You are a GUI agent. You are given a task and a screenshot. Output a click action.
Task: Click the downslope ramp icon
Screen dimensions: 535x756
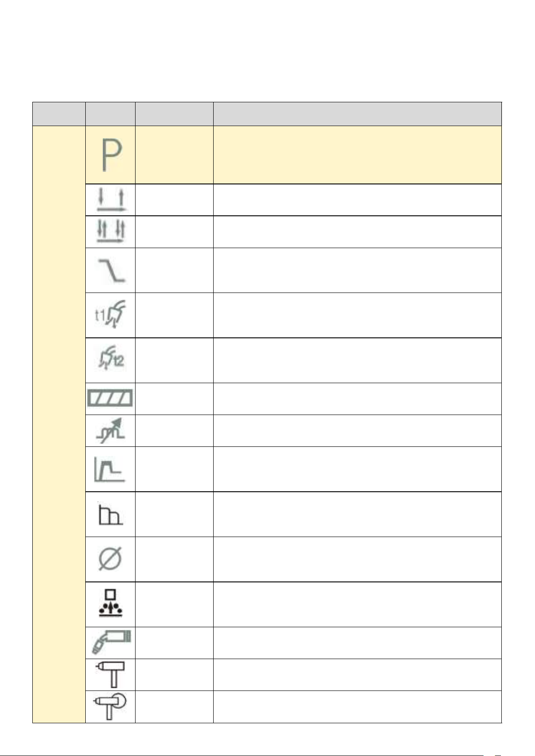111,271
